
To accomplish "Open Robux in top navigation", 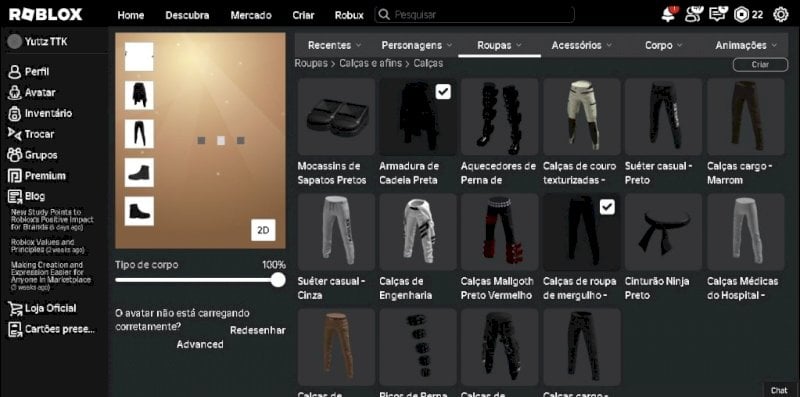I will (x=349, y=15).
